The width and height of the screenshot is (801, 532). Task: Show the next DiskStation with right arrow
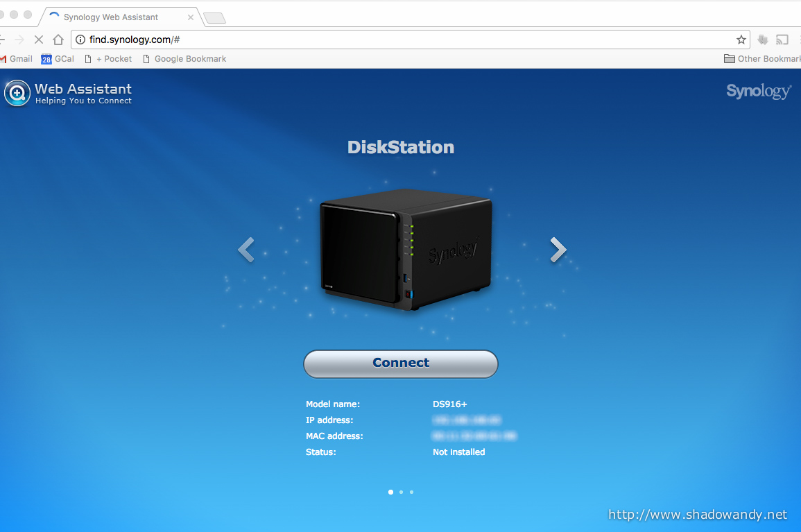pyautogui.click(x=558, y=250)
